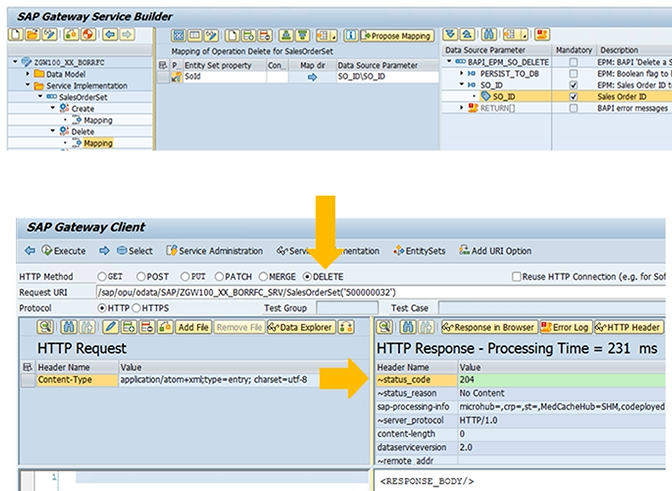Enable Reuse HTTP Connection checkbox

click(516, 276)
